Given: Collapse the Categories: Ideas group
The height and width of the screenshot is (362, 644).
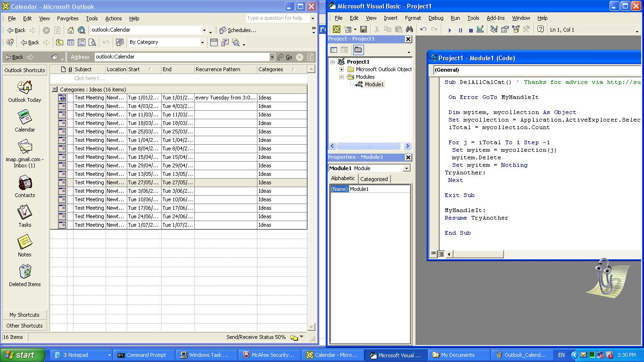Looking at the screenshot, I should (55, 89).
